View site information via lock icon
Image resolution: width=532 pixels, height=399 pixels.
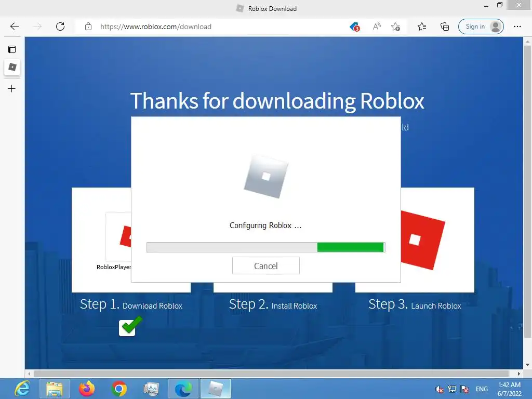[x=88, y=26]
